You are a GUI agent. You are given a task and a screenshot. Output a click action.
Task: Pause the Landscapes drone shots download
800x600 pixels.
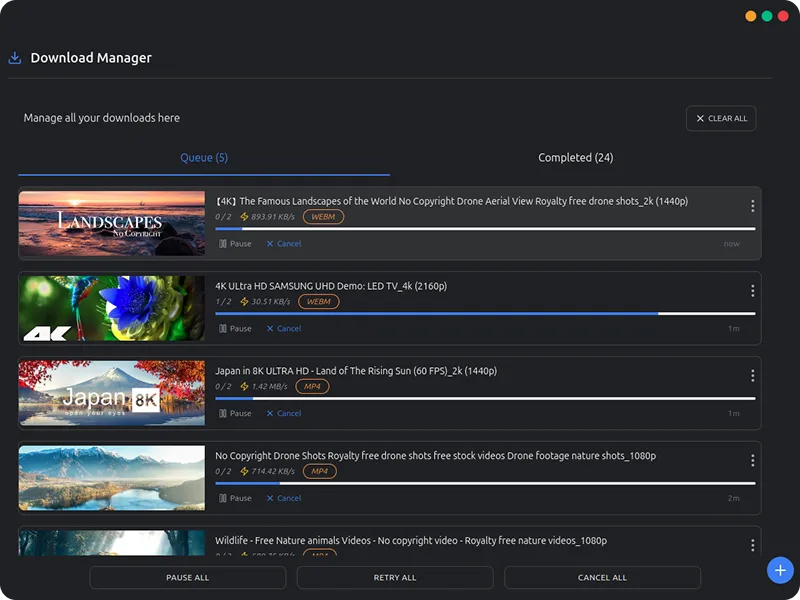tap(235, 243)
